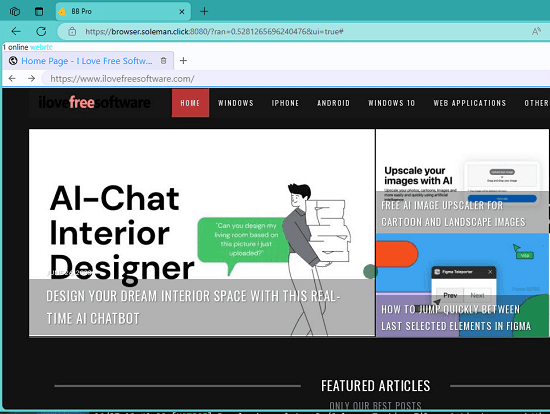Open a new outer browser tab
This screenshot has height=414, width=550.
tap(204, 12)
